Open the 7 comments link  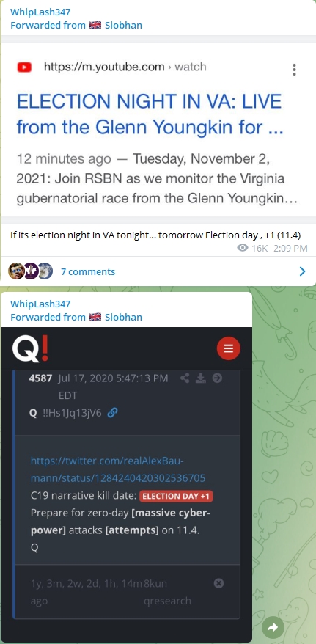(88, 272)
